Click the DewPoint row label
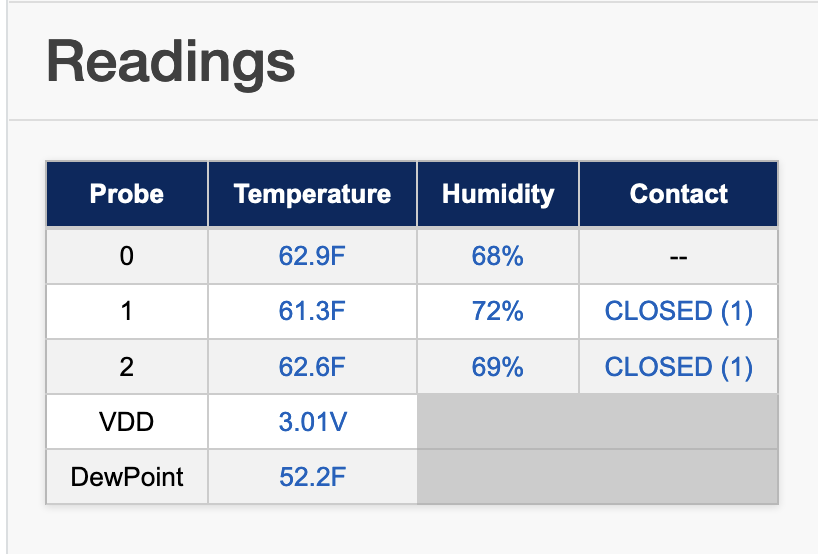Screen dimensions: 818x554 coord(127,477)
